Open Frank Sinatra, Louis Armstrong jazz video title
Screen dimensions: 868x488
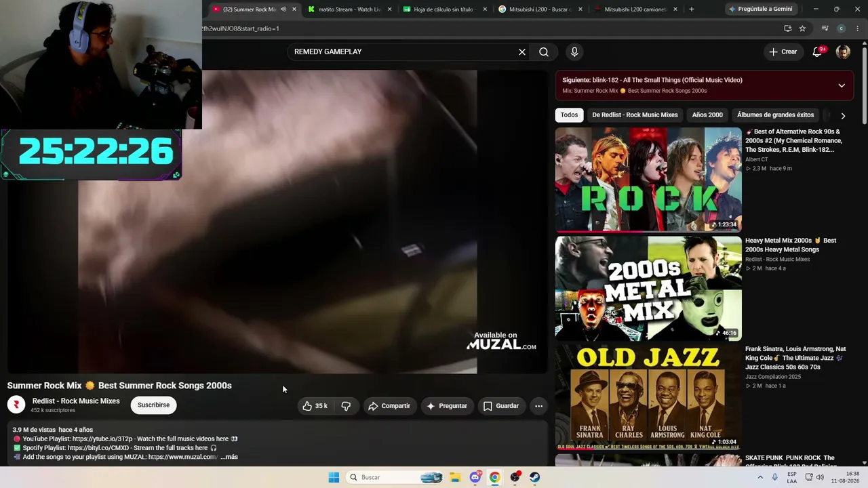(x=795, y=358)
